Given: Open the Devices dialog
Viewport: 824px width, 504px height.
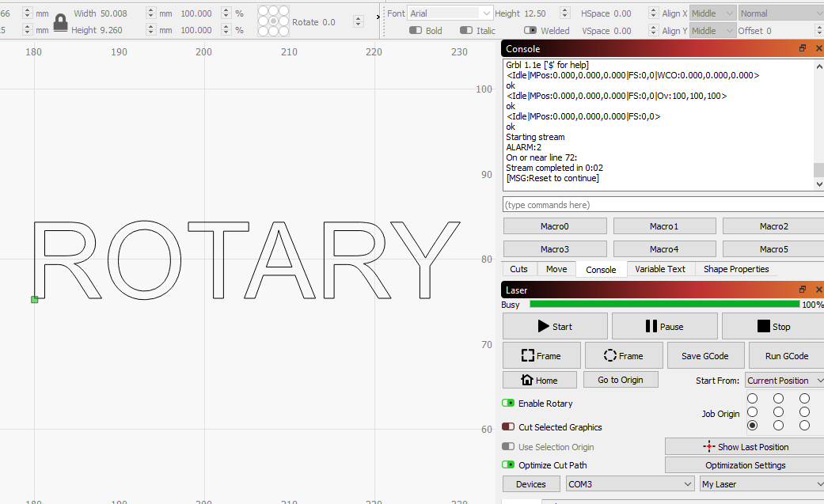Looking at the screenshot, I should [531, 484].
